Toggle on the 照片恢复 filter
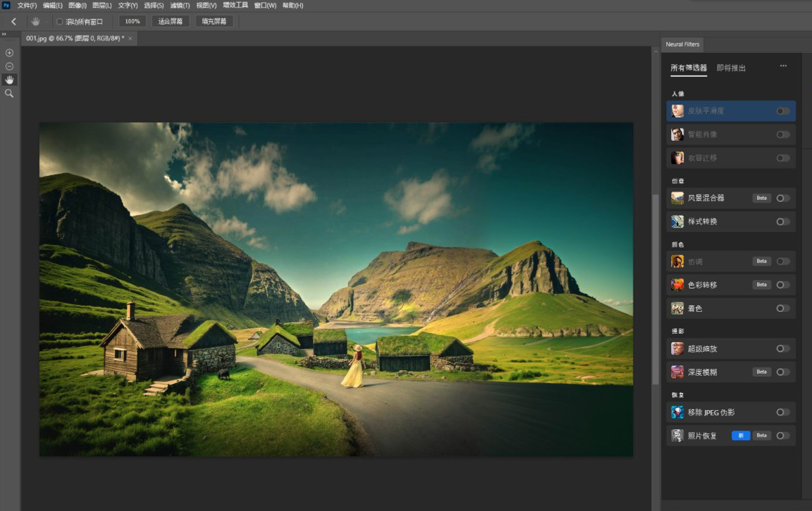 click(783, 435)
